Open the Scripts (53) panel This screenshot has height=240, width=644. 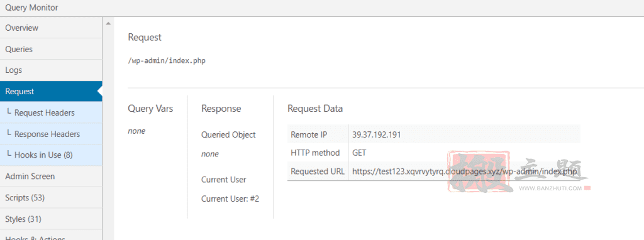51,198
